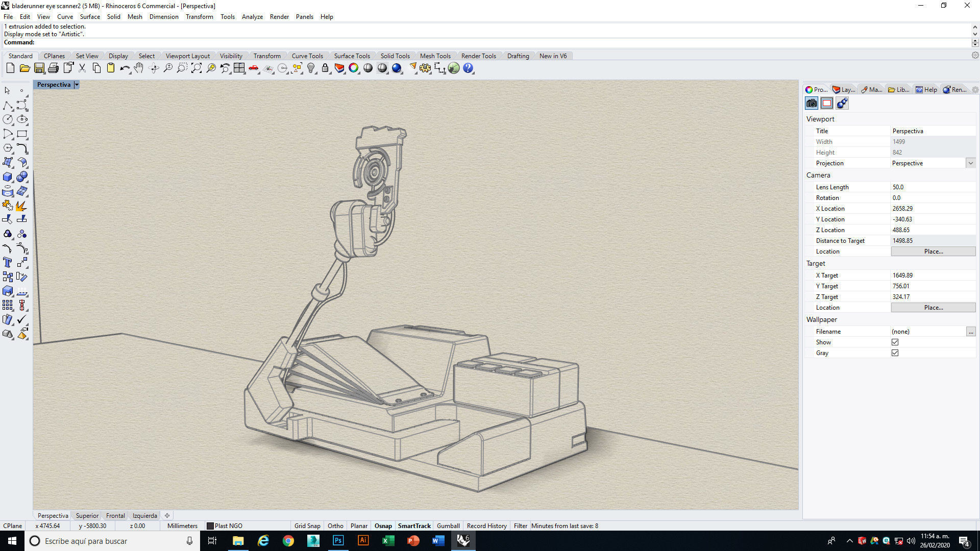
Task: Click the Rectangle tool in sidebar
Action: 22,134
